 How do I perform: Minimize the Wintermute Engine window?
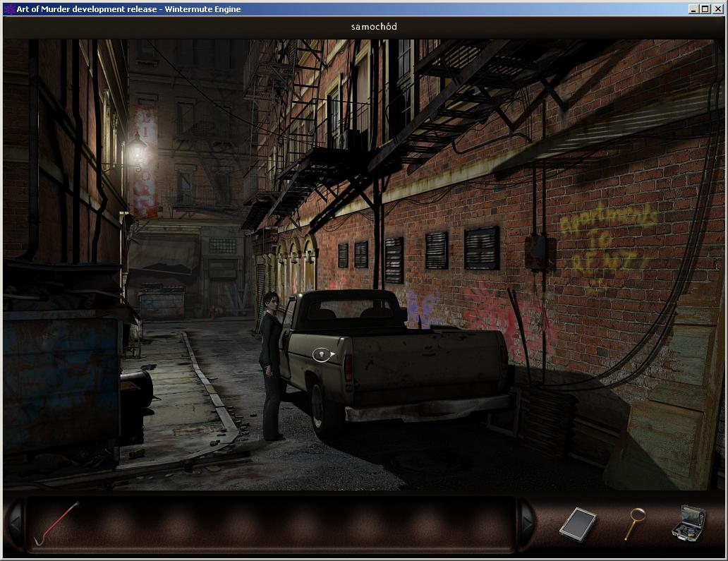[693, 9]
